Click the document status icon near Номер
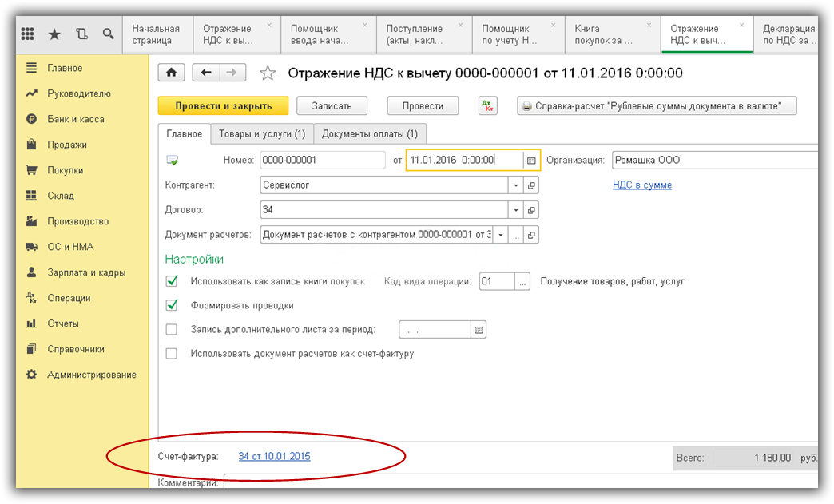Viewport: 834px width, 504px height. (x=173, y=160)
